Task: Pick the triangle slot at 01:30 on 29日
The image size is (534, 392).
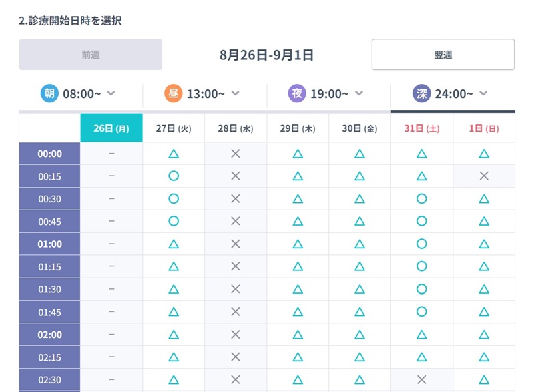Action: [x=298, y=289]
